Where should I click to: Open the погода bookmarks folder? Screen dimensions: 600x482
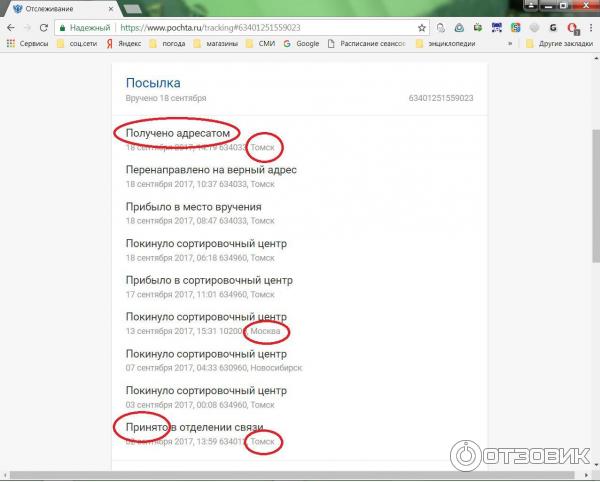tap(167, 44)
